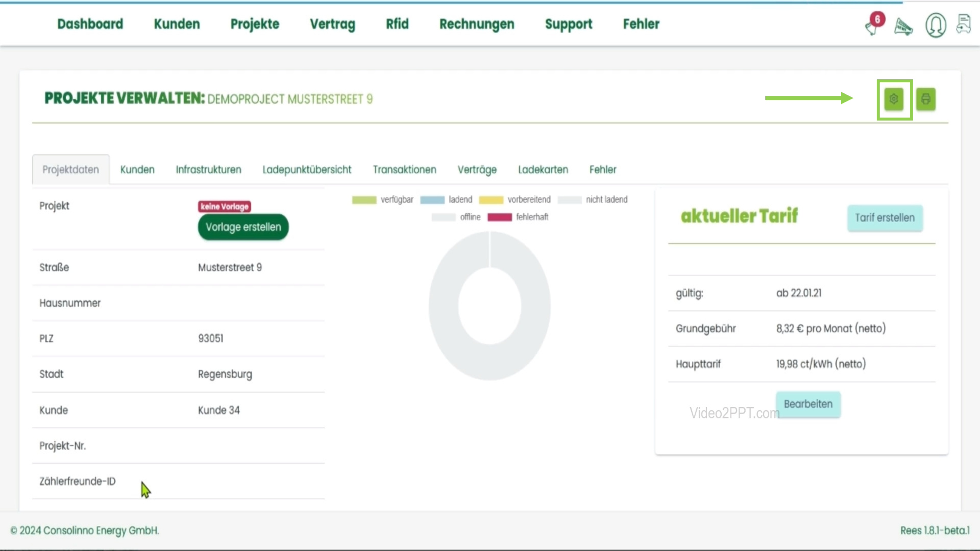
Task: Select the Infrastrukturen tab
Action: coord(208,170)
